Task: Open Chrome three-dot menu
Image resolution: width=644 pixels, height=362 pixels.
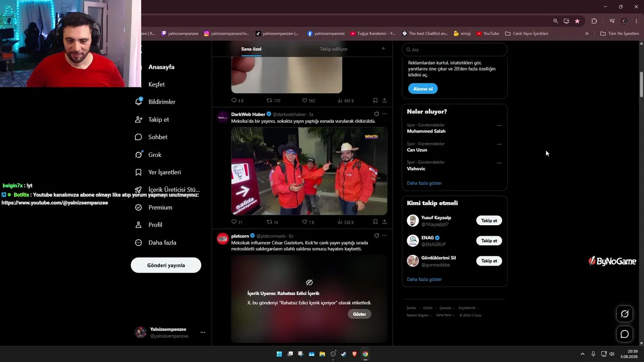Action: 636,21
